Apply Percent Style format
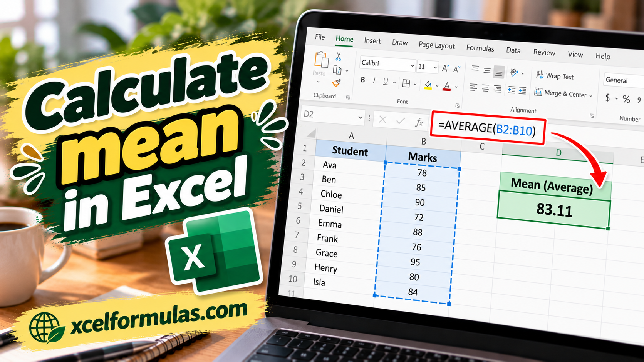Screen dimensions: 644x362 [626, 100]
